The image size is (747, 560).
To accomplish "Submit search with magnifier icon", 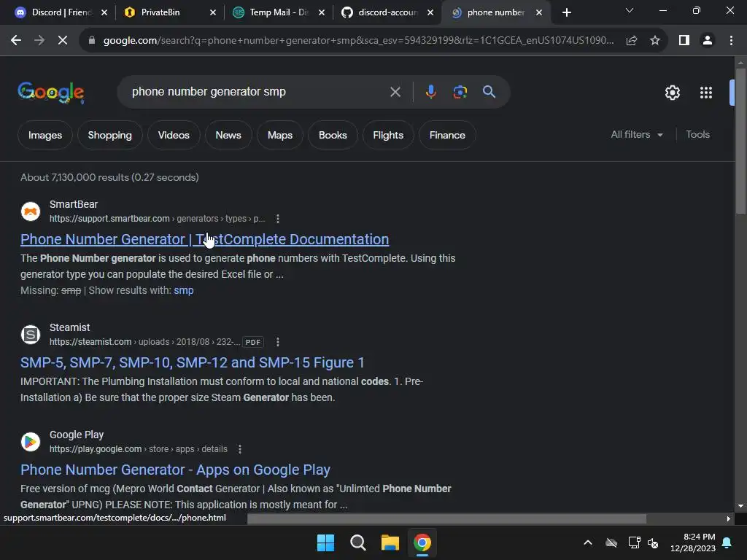I will click(489, 91).
